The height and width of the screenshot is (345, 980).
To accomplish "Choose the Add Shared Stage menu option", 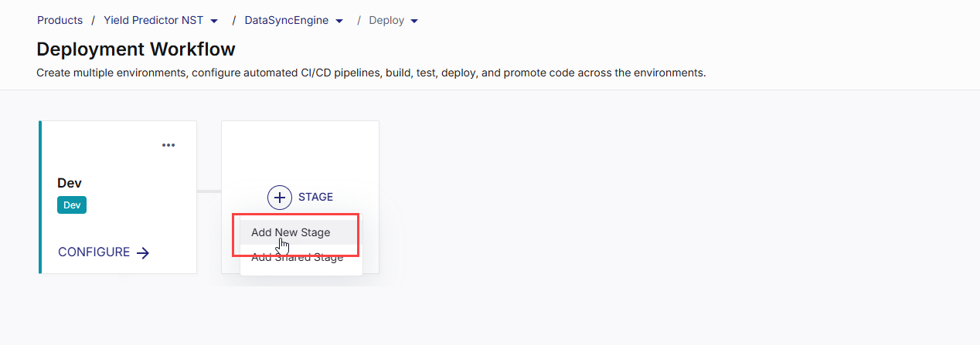I will [x=298, y=258].
